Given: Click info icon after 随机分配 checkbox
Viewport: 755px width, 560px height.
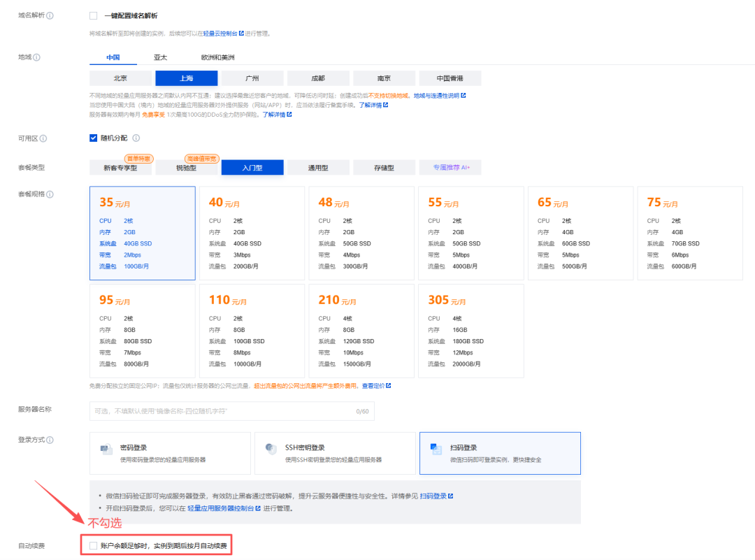Looking at the screenshot, I should pos(136,138).
